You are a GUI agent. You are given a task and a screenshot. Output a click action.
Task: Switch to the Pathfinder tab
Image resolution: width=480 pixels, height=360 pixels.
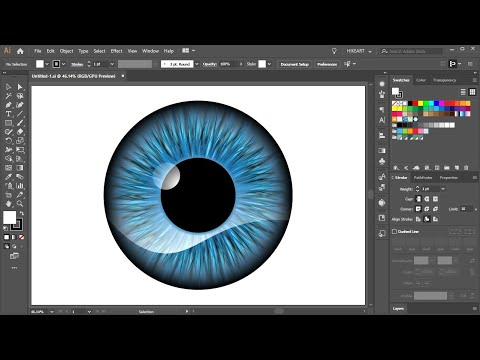click(x=423, y=178)
